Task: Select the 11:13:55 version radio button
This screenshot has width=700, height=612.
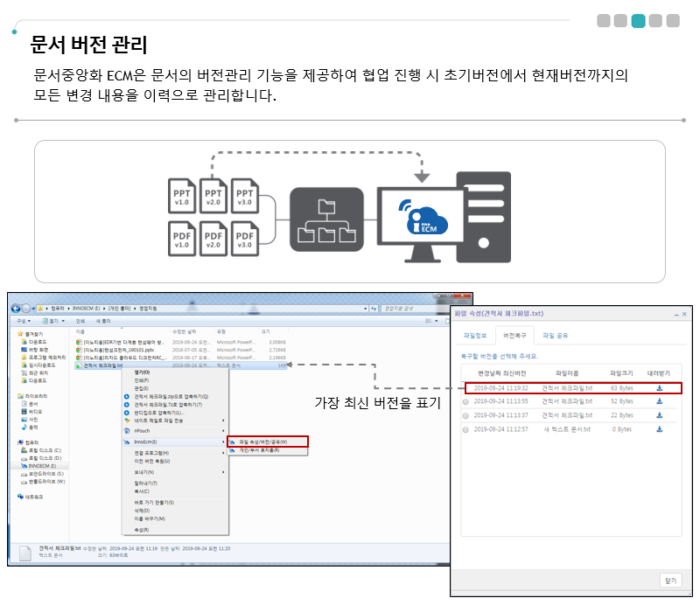Action: pos(466,401)
